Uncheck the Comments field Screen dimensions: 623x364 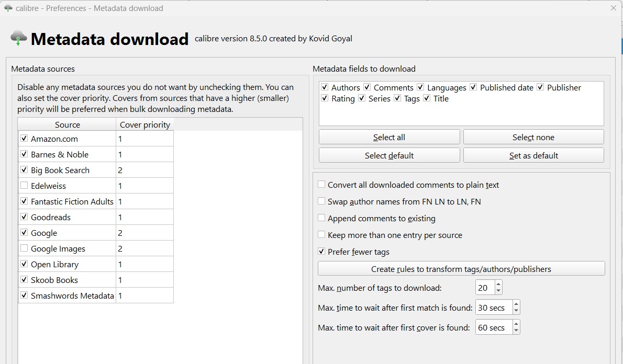(367, 87)
